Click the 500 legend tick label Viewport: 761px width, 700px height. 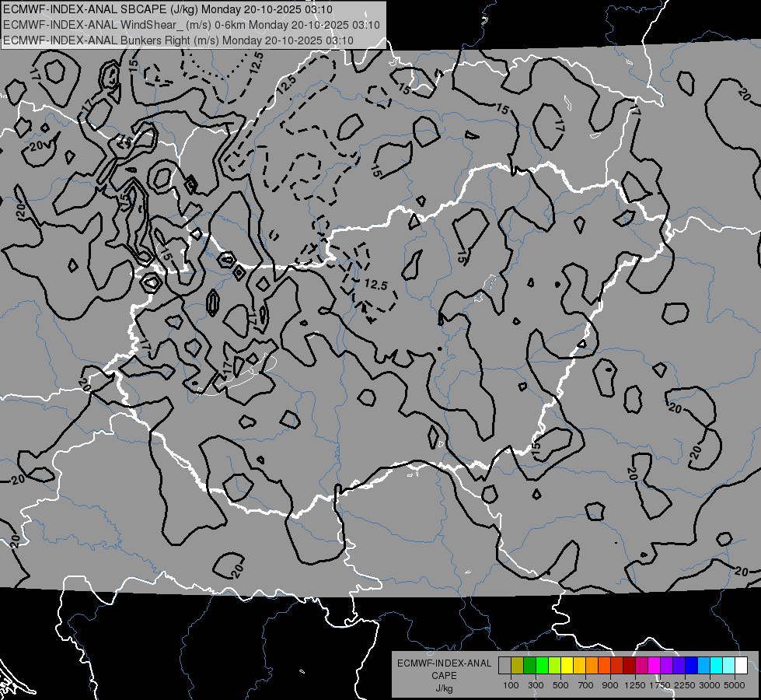560,685
